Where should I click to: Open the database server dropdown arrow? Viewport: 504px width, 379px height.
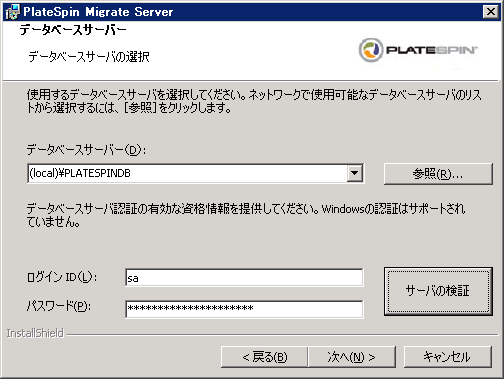[354, 173]
